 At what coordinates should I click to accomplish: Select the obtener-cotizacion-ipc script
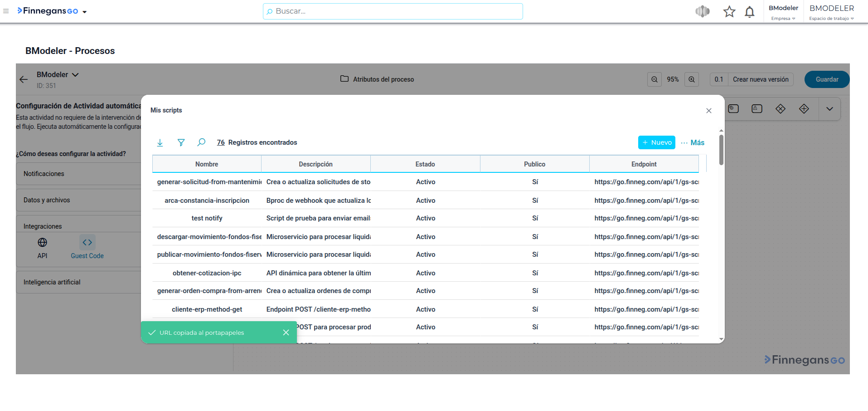207,273
